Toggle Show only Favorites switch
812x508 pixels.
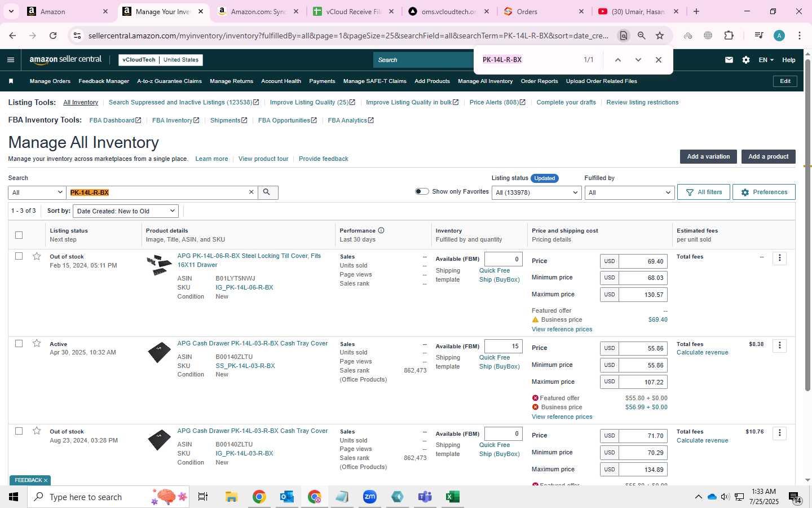tap(422, 191)
